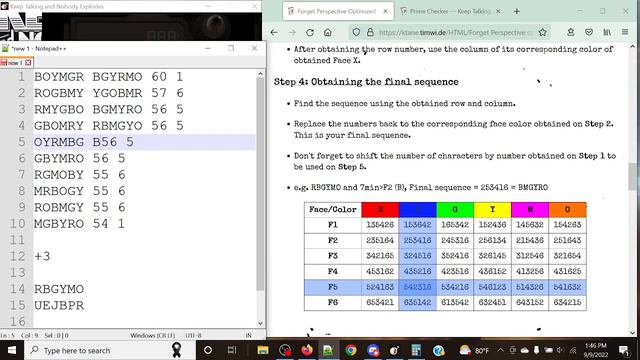The height and width of the screenshot is (360, 640).
Task: Click the Face/Color header cell
Action: tap(333, 210)
